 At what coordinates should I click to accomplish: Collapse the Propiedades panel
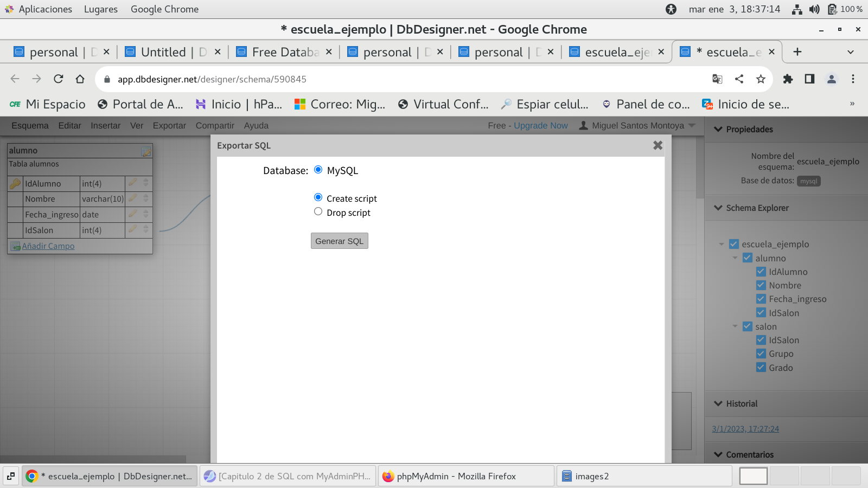(x=719, y=129)
